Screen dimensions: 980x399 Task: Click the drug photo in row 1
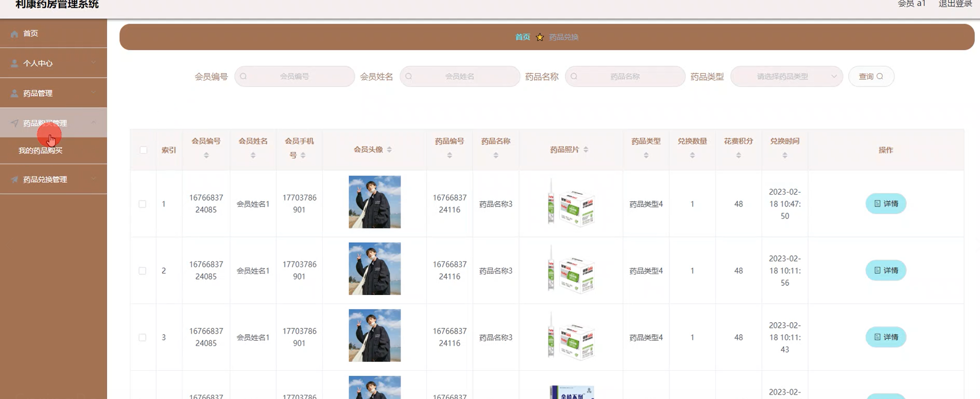tap(571, 202)
